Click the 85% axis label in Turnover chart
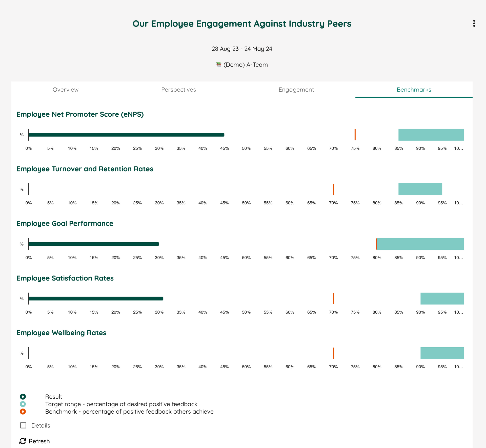Viewport: 486px width, 448px height. (399, 203)
